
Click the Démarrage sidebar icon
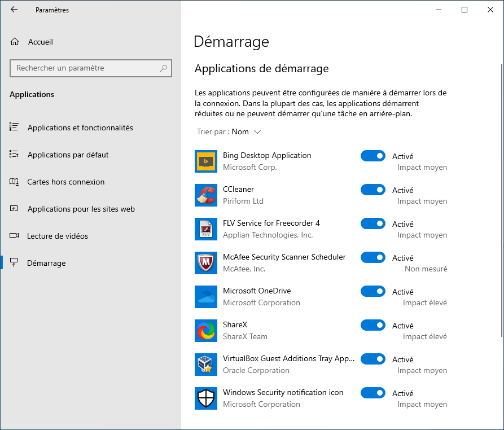click(14, 262)
